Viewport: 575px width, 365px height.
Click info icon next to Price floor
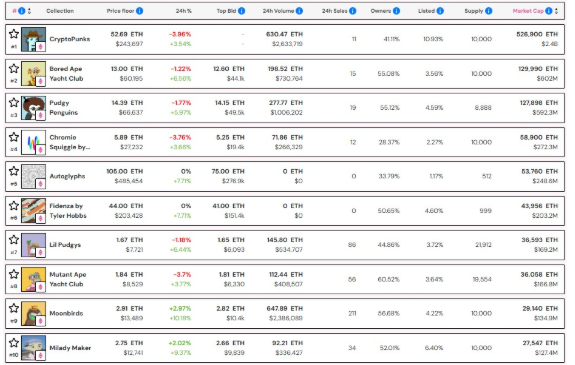140,11
